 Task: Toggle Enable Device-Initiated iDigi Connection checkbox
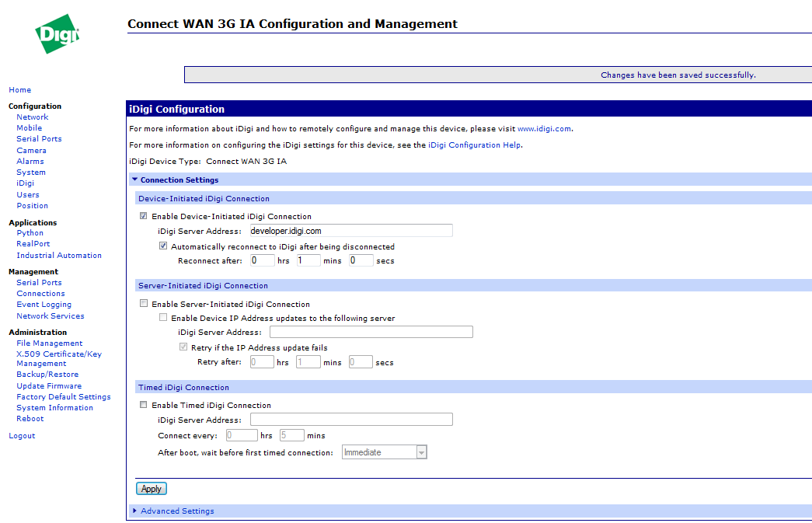144,217
